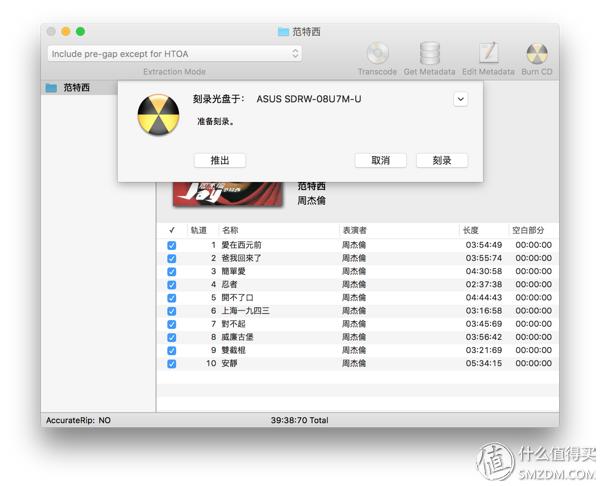Click the 刻录 burn button
This screenshot has height=486, width=600.
point(442,160)
